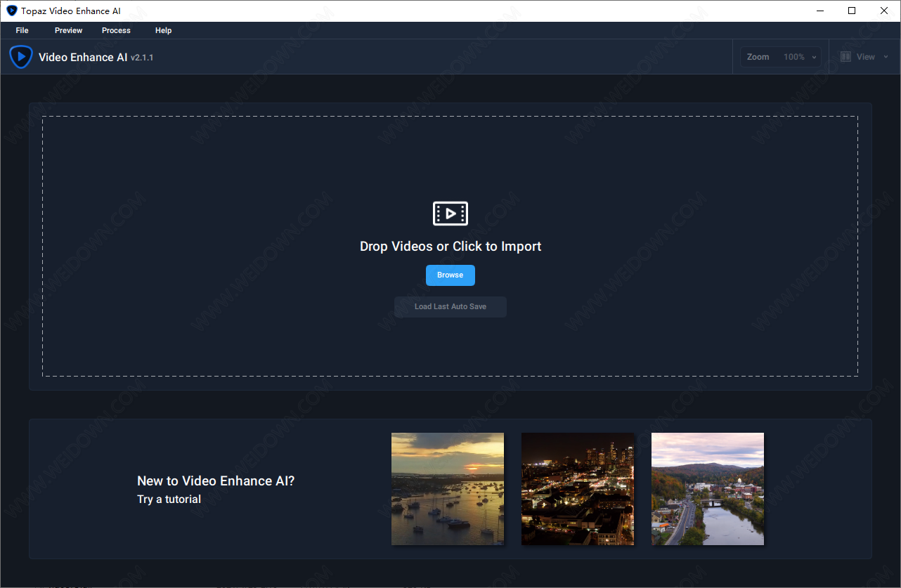Open the Preview menu
901x588 pixels.
(69, 30)
